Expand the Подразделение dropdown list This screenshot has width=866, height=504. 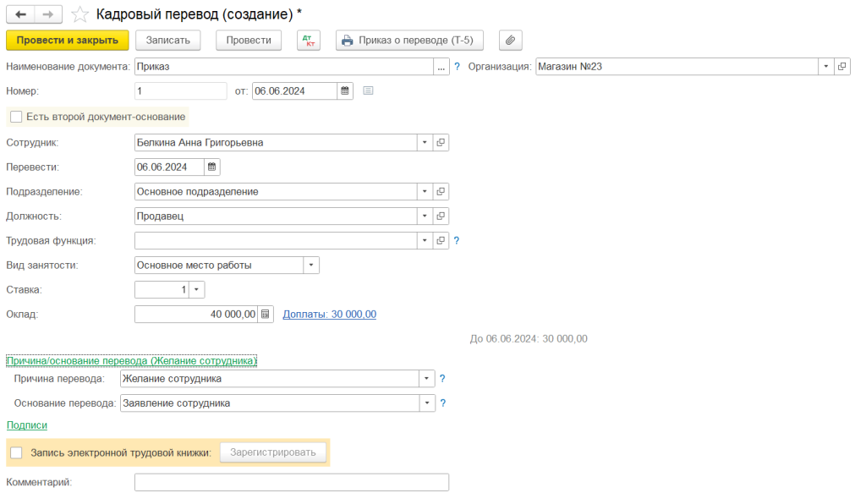click(x=425, y=192)
